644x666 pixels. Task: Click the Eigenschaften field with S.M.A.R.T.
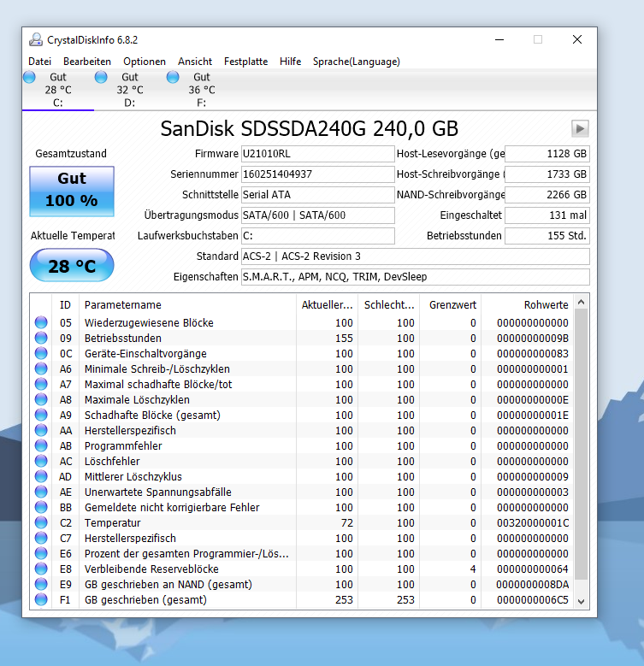(x=416, y=276)
